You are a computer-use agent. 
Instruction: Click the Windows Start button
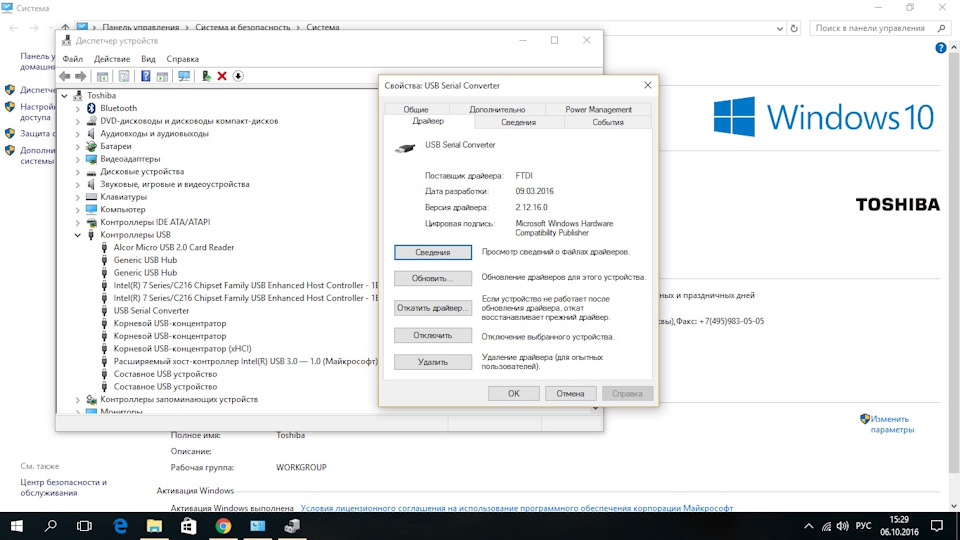(x=17, y=526)
